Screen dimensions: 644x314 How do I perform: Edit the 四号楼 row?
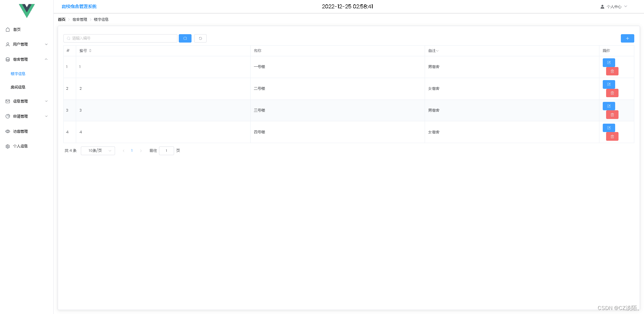tap(609, 128)
